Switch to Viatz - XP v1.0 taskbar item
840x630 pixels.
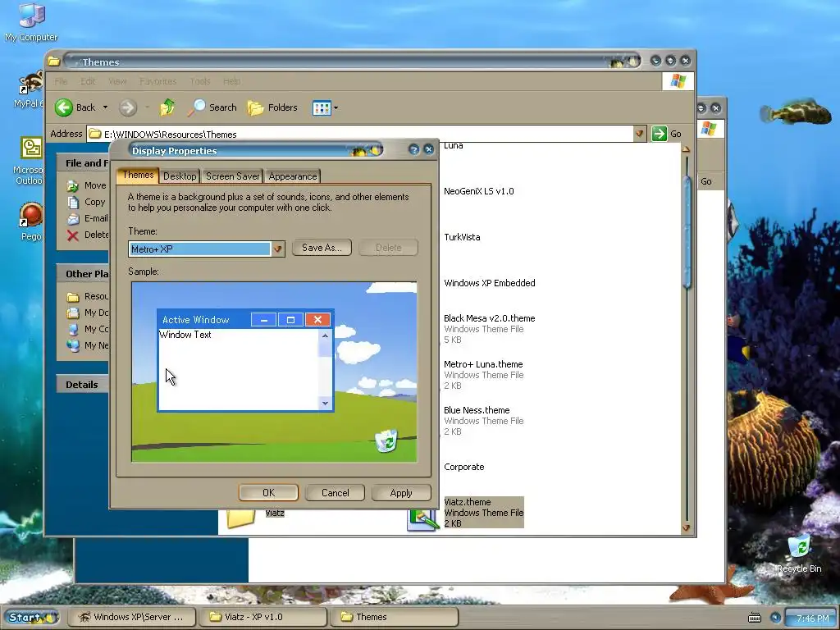(262, 617)
